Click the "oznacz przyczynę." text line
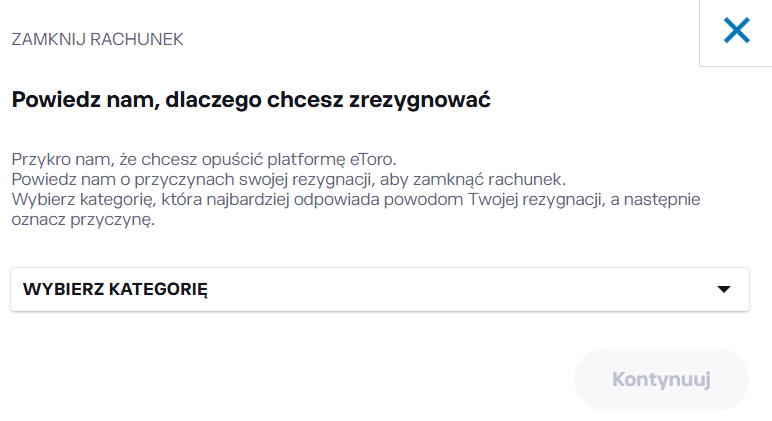Image resolution: width=772 pixels, height=421 pixels. tap(82, 219)
